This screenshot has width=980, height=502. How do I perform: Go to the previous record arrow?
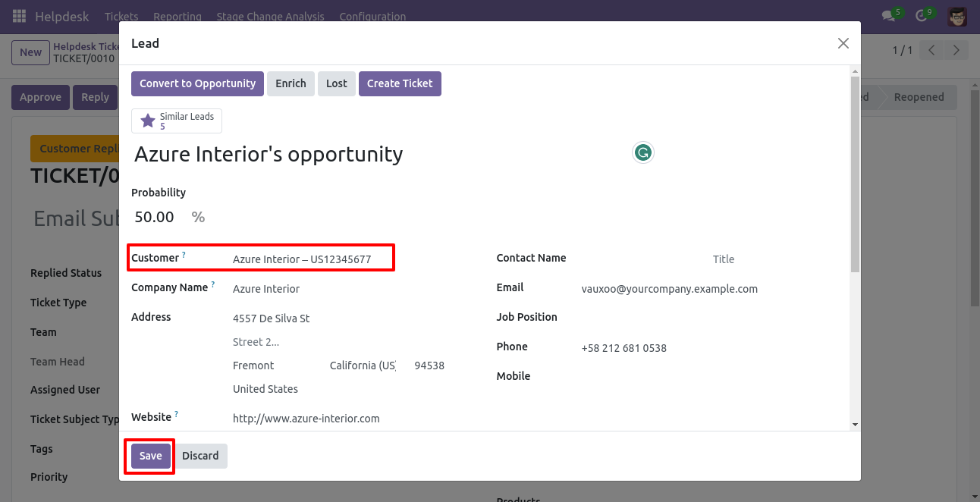coord(931,51)
